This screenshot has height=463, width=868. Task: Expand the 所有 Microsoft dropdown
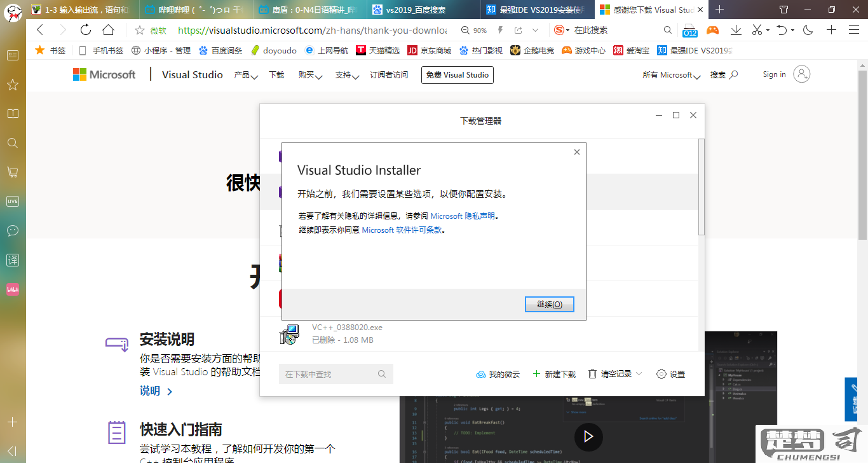pyautogui.click(x=671, y=75)
